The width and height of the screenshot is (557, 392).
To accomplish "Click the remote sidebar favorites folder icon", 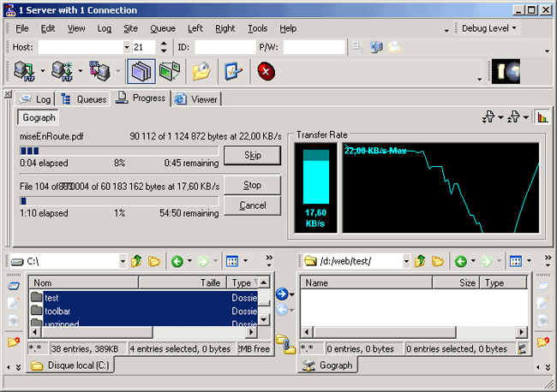I will (543, 342).
